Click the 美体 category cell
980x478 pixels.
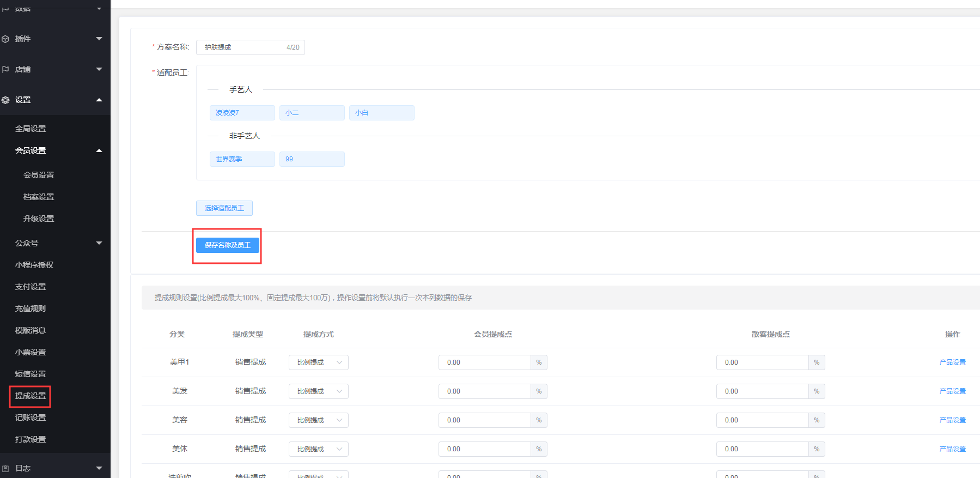[x=179, y=449]
